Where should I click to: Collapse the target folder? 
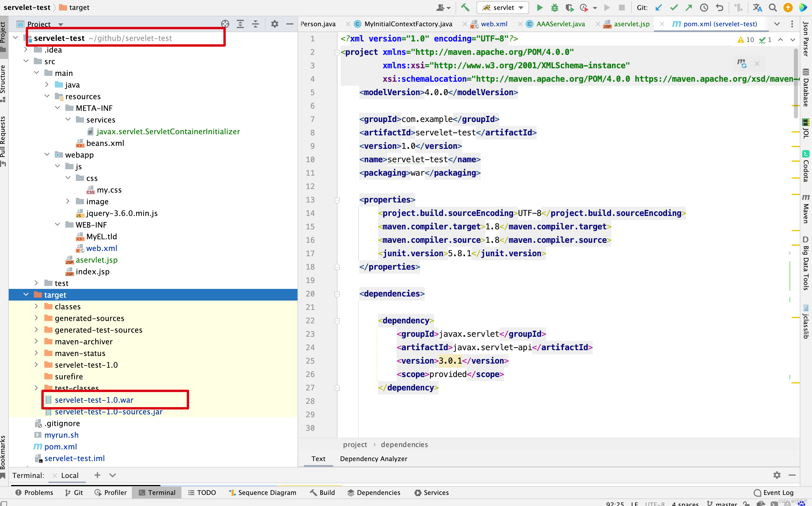pyautogui.click(x=26, y=294)
